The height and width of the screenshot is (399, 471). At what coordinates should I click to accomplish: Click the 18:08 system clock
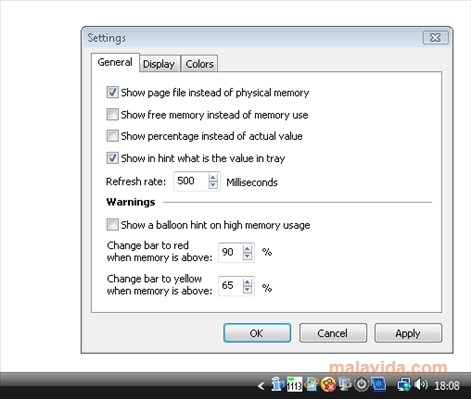[447, 385]
